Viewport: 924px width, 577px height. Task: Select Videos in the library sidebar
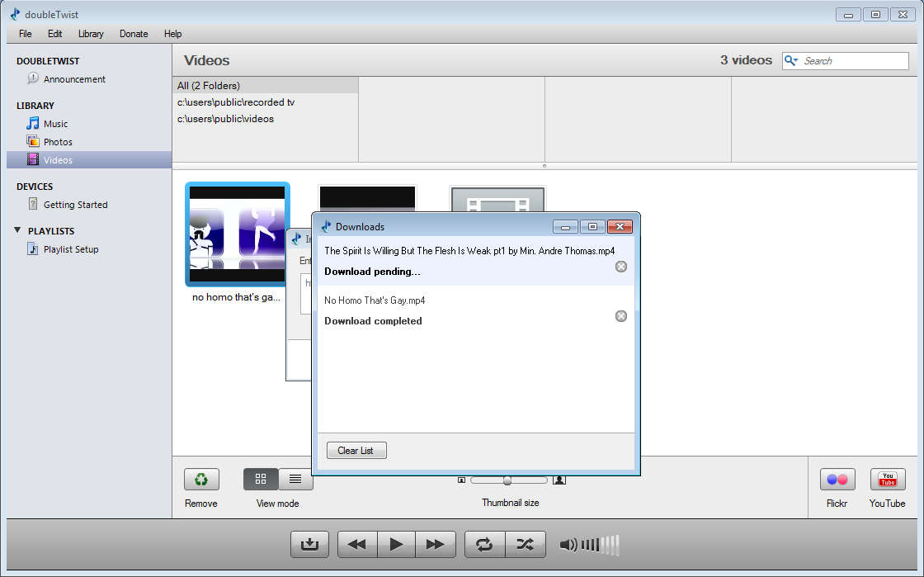[89, 159]
